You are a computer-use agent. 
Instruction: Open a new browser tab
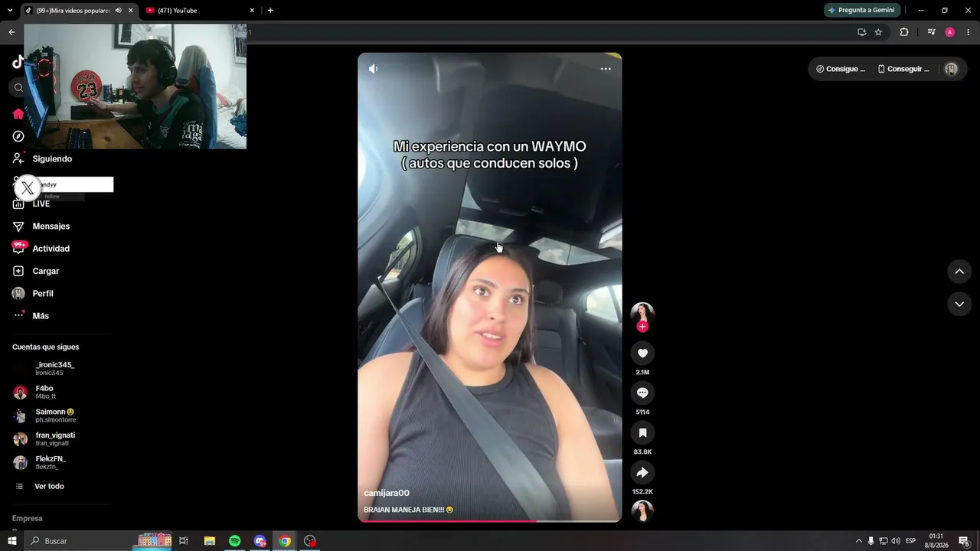(x=270, y=11)
